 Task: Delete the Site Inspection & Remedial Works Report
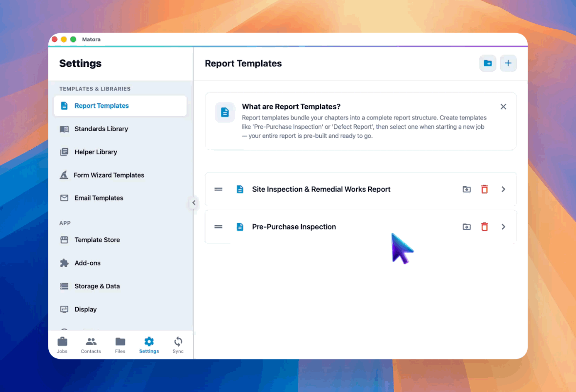tap(485, 189)
